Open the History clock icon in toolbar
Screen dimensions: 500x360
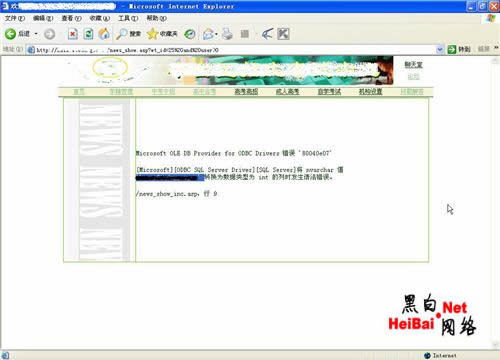tap(190, 34)
